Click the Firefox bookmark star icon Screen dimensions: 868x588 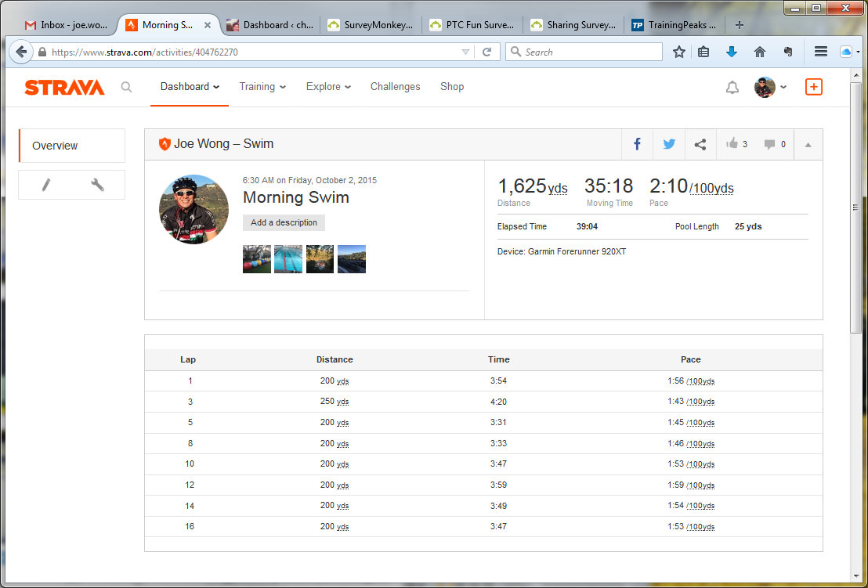pos(679,52)
